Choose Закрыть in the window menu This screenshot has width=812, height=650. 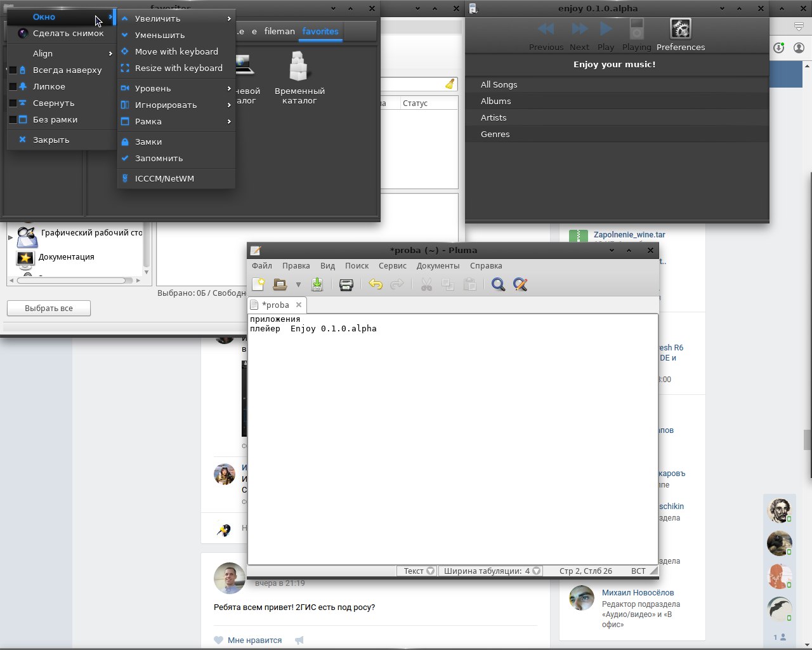tap(62, 140)
